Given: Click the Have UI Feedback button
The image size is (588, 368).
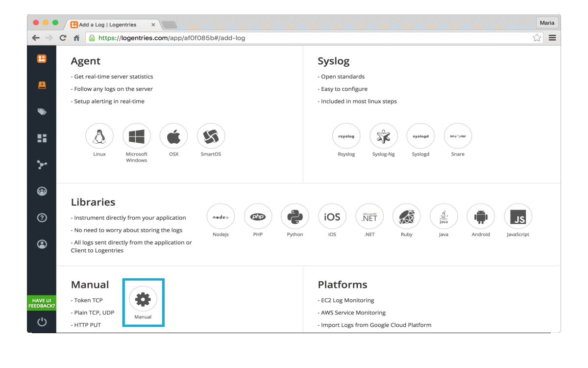Looking at the screenshot, I should pyautogui.click(x=42, y=303).
